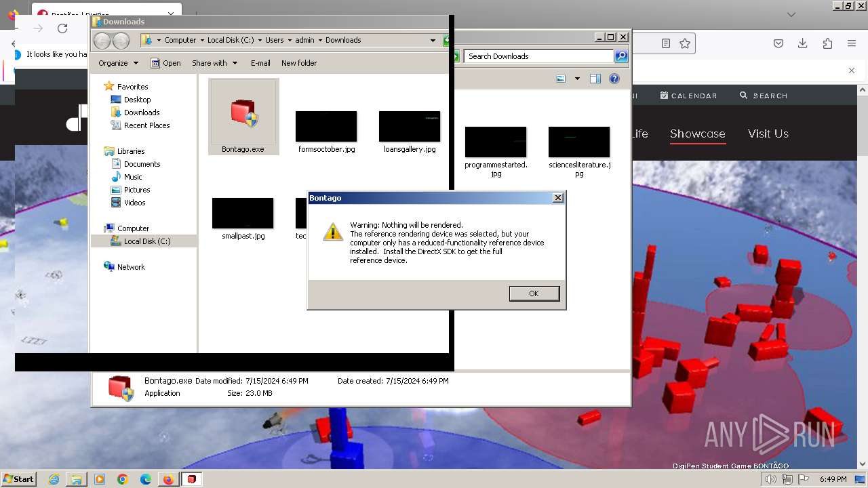Open Explorer Help question mark icon
Viewport: 868px width, 488px height.
(614, 79)
